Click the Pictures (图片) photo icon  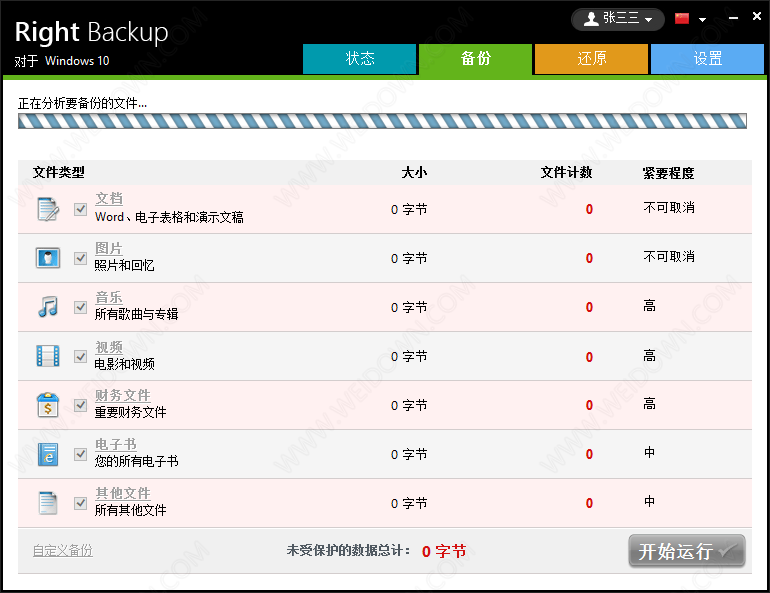tap(47, 258)
